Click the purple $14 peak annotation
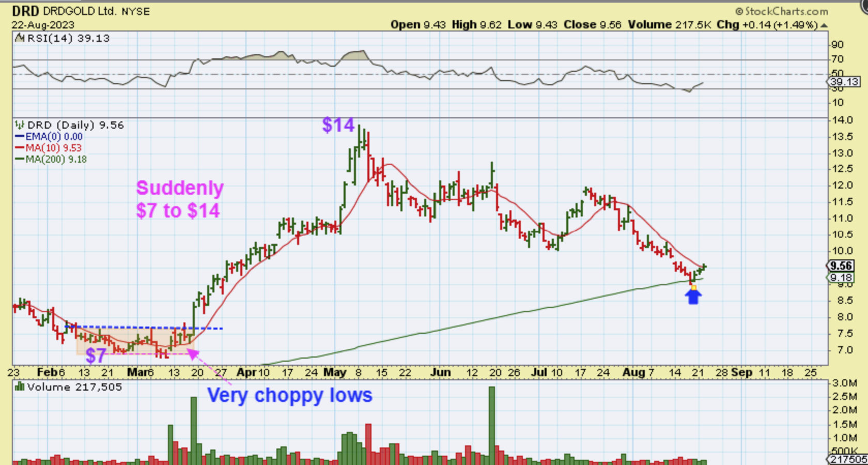 (x=338, y=125)
